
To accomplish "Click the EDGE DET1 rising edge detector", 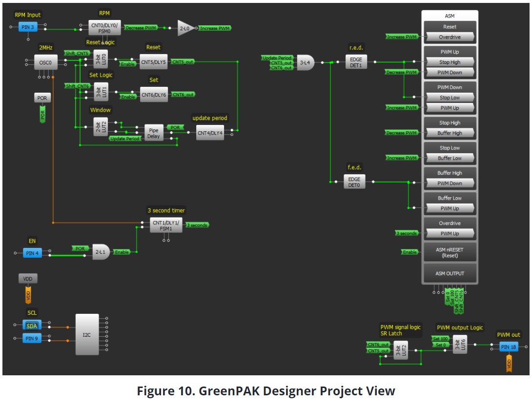I will (x=356, y=62).
